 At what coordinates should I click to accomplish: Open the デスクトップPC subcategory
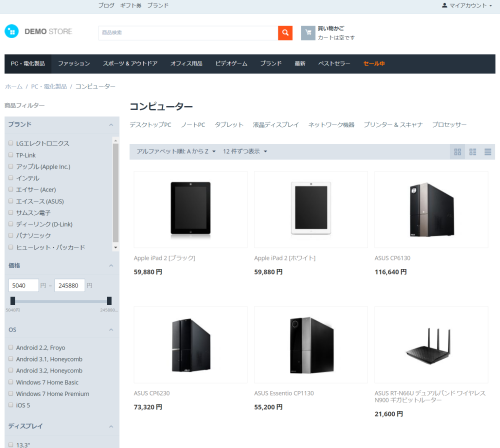(150, 124)
